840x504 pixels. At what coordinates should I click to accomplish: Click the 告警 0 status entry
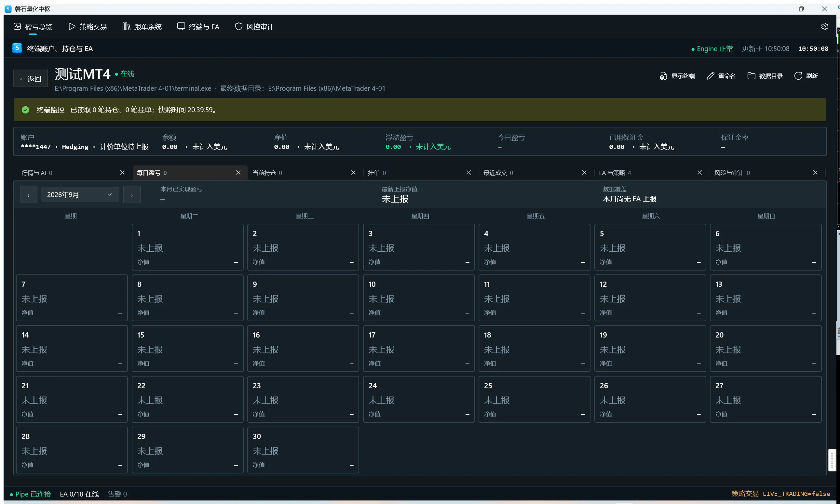tap(117, 494)
